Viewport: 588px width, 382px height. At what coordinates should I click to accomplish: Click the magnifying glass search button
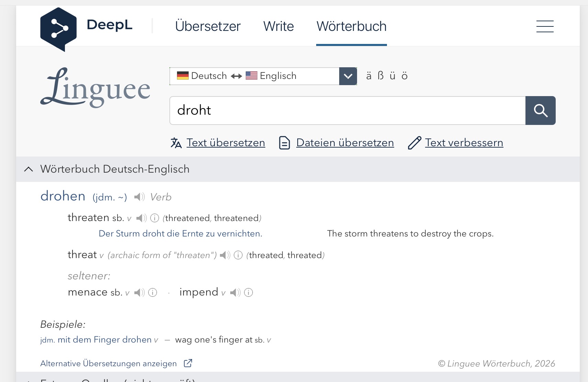[x=540, y=111]
